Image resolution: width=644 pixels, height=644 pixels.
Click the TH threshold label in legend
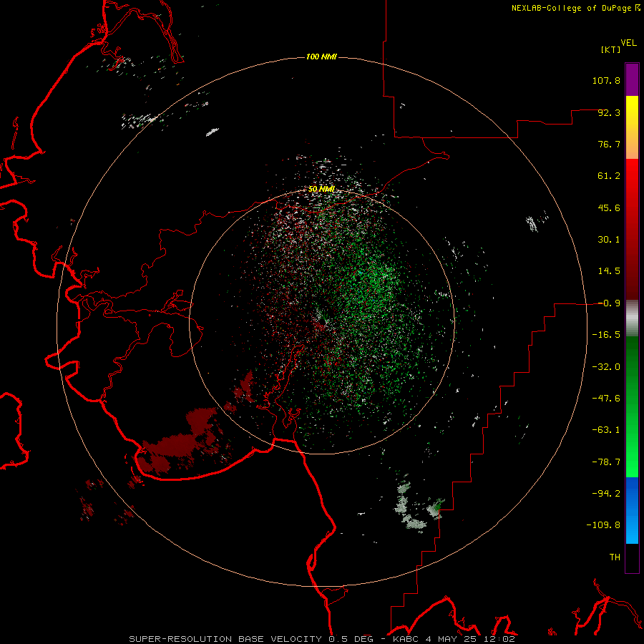click(x=615, y=557)
